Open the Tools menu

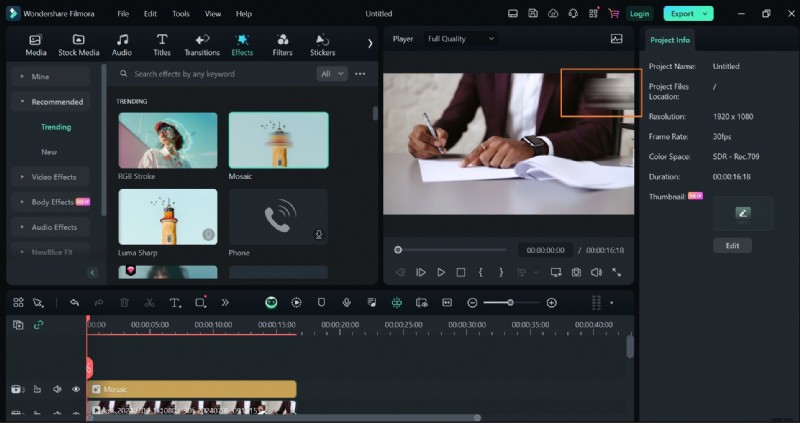pos(181,14)
